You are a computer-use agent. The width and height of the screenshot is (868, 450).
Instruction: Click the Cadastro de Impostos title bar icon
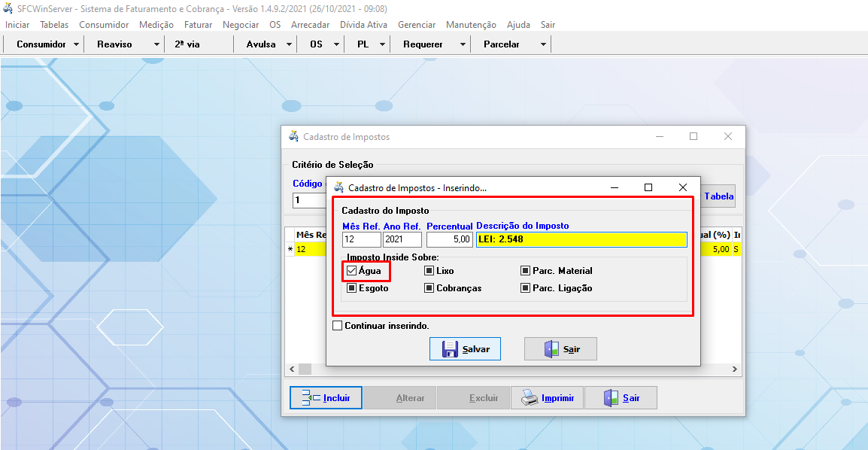[293, 137]
